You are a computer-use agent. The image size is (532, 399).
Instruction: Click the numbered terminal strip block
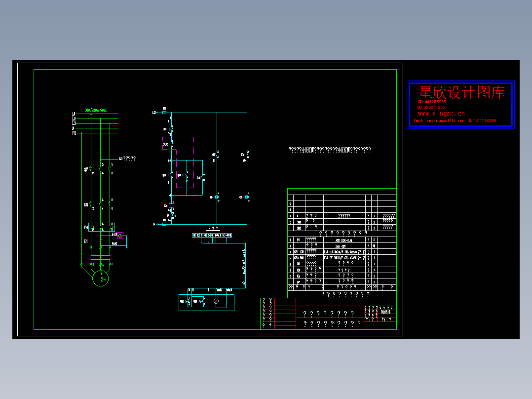pyautogui.click(x=212, y=236)
